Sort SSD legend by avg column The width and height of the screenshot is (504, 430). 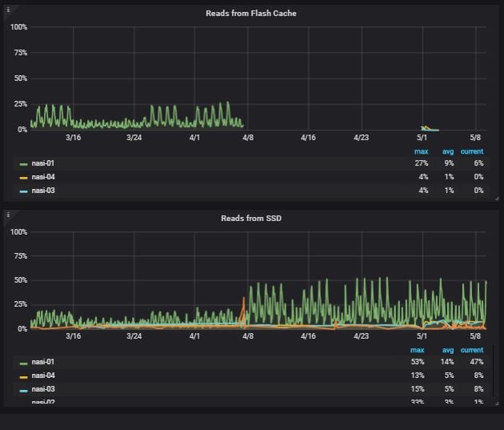coord(448,350)
